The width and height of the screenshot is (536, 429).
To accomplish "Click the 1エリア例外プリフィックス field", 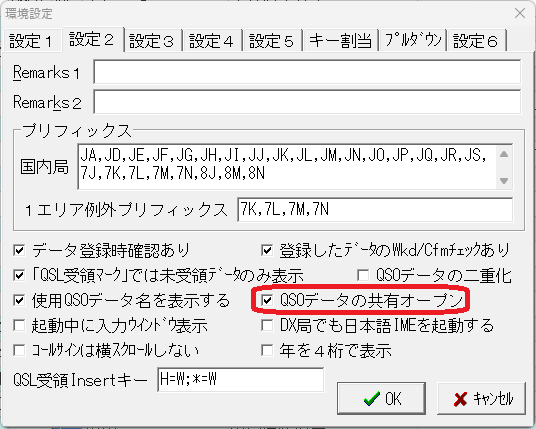I will pos(375,209).
